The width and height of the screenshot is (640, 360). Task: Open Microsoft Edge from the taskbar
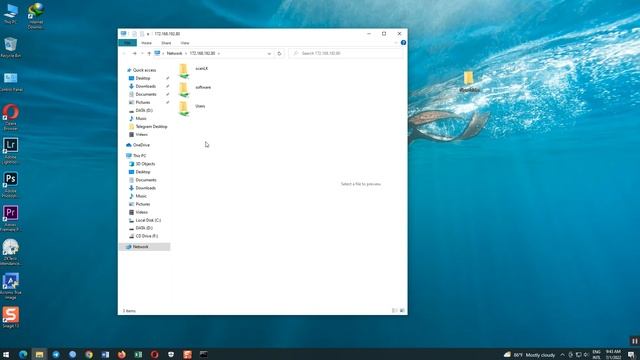point(23,354)
